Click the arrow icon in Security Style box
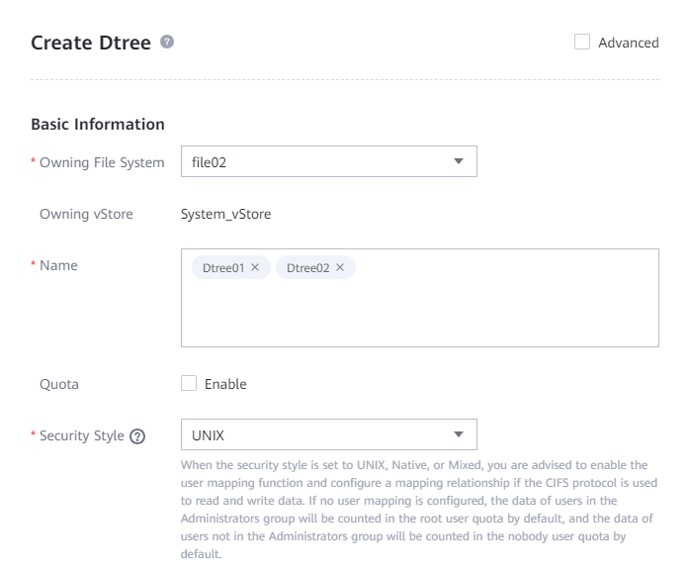This screenshot has height=572, width=688. point(459,434)
